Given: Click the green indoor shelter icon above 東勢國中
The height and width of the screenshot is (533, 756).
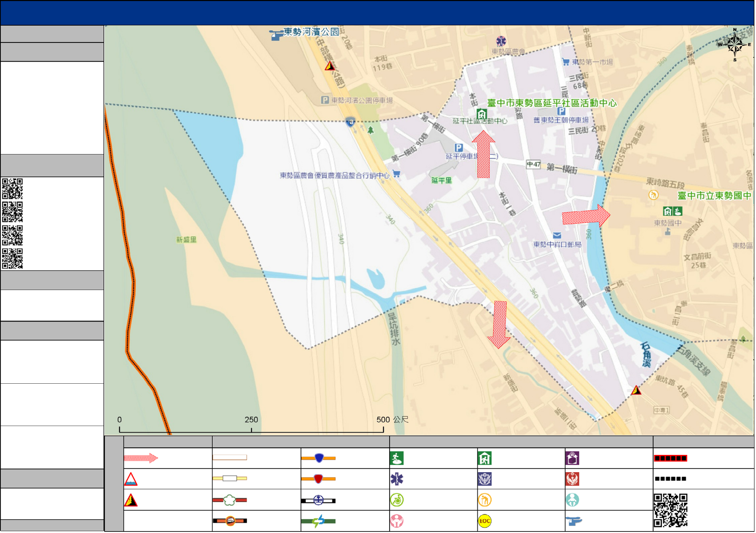Looking at the screenshot, I should tap(668, 211).
